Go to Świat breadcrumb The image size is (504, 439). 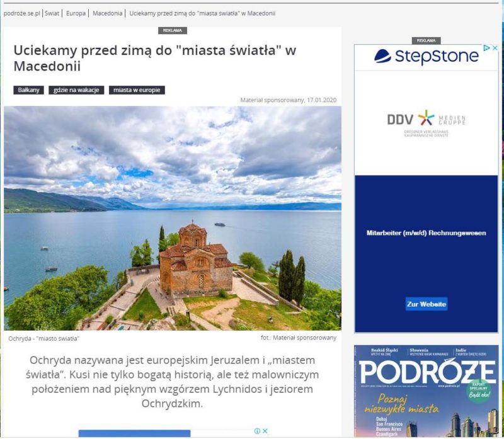52,13
